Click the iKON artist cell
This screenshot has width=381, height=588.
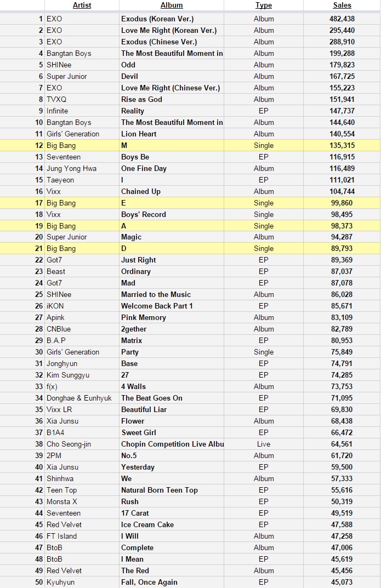point(82,306)
